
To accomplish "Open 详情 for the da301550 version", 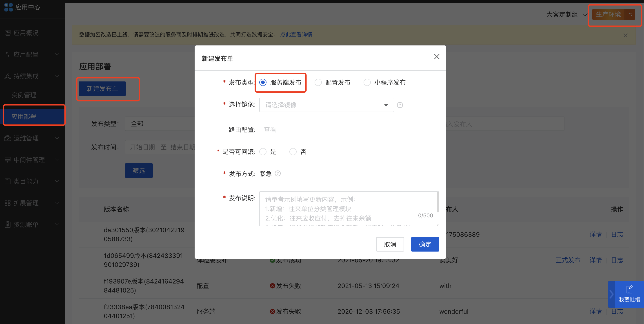I will point(595,234).
